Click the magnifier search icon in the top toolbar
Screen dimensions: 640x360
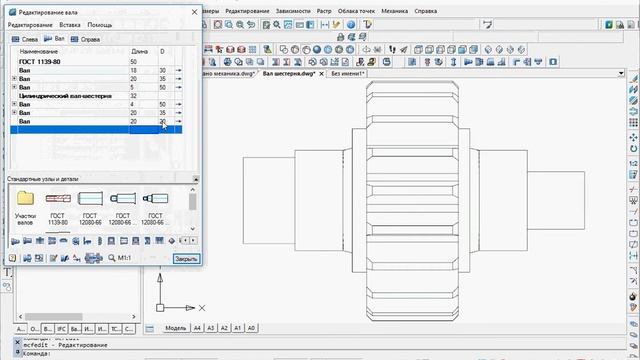pos(277,24)
